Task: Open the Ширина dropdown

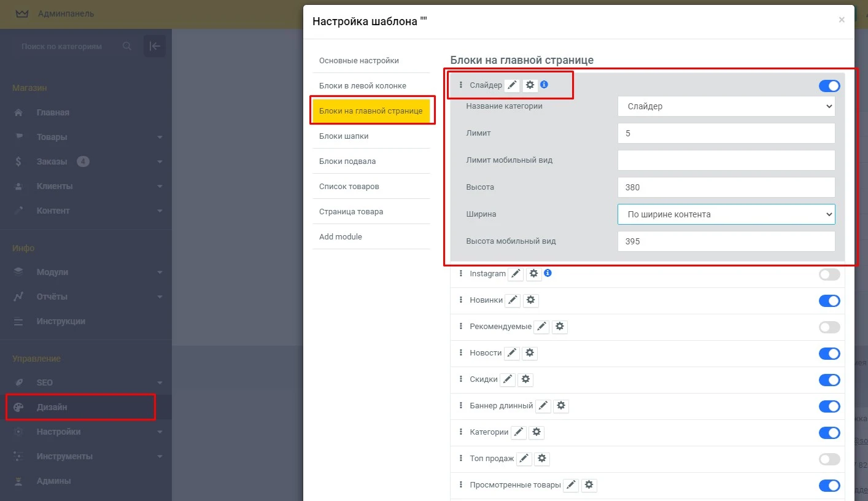Action: coord(726,214)
